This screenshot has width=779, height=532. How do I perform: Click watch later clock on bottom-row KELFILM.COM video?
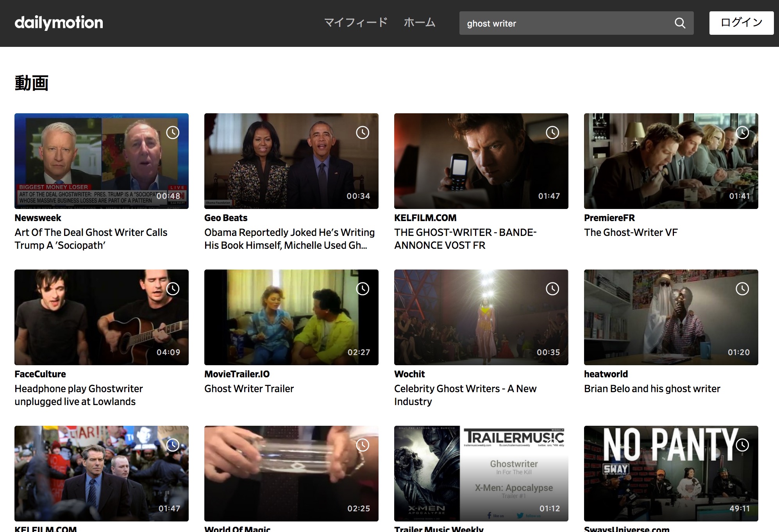click(173, 445)
